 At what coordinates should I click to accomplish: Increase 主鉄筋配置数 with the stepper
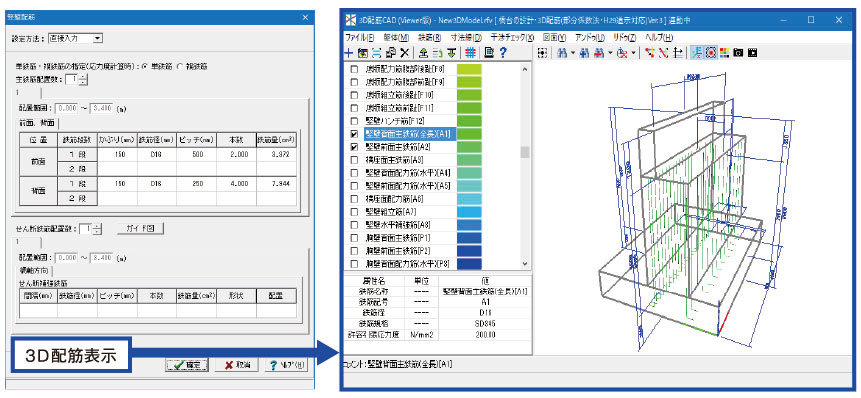[x=82, y=77]
